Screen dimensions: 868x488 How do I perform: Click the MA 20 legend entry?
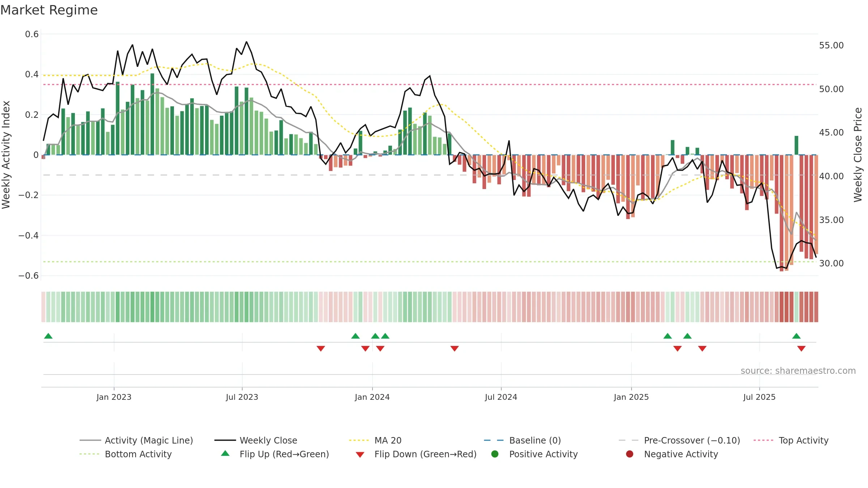pyautogui.click(x=375, y=440)
